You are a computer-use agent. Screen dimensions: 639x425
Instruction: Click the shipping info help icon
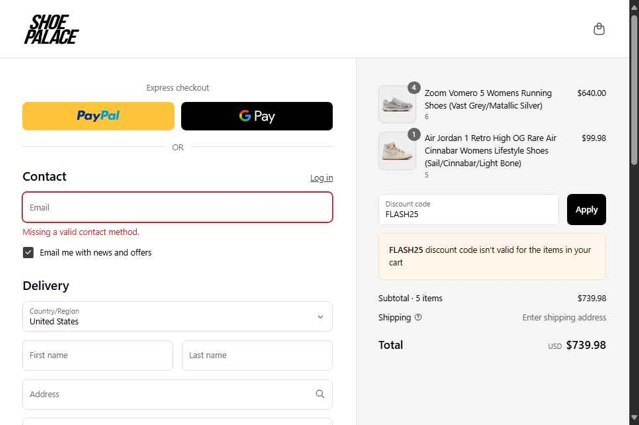tap(418, 317)
